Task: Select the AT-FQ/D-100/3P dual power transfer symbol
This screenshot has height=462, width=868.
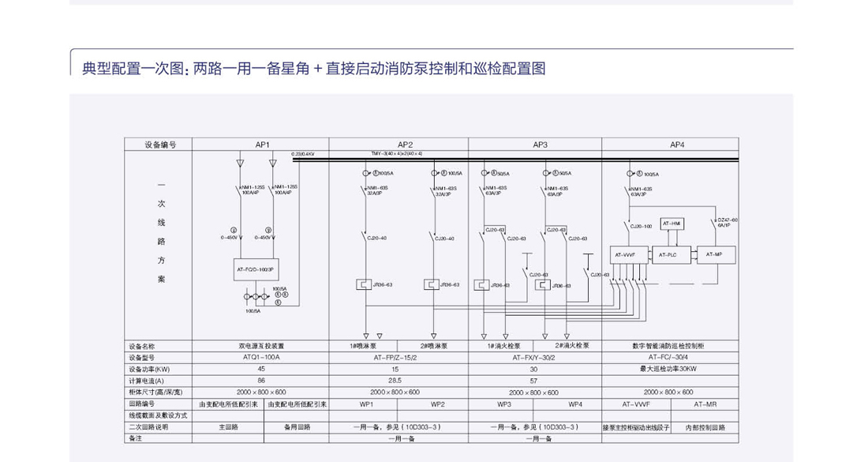Action: point(256,269)
